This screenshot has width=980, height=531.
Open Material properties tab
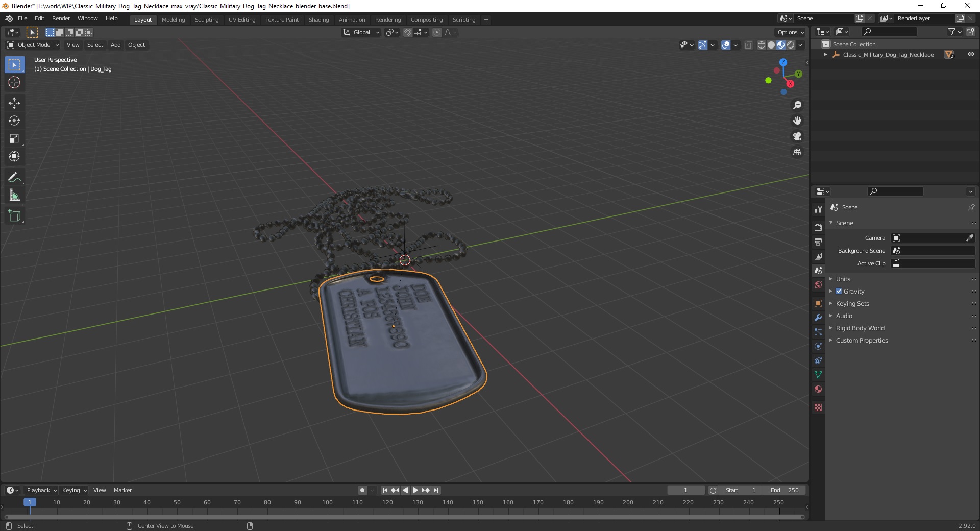pos(818,389)
